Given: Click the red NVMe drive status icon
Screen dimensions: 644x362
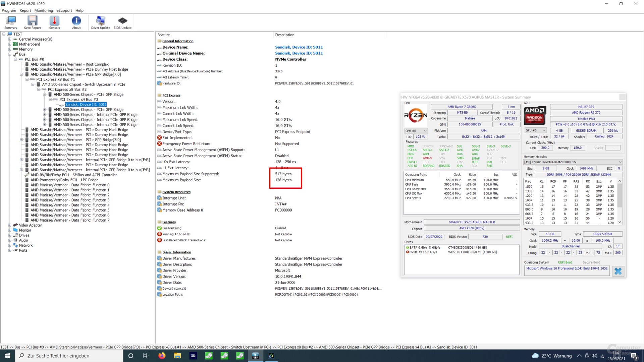Looking at the screenshot, I should tap(408, 252).
